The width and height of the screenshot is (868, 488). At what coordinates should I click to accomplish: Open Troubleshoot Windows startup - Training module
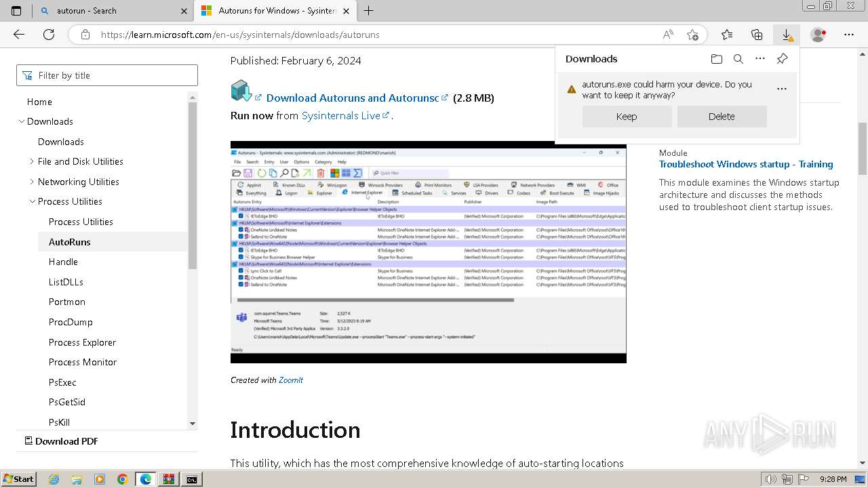(x=746, y=164)
